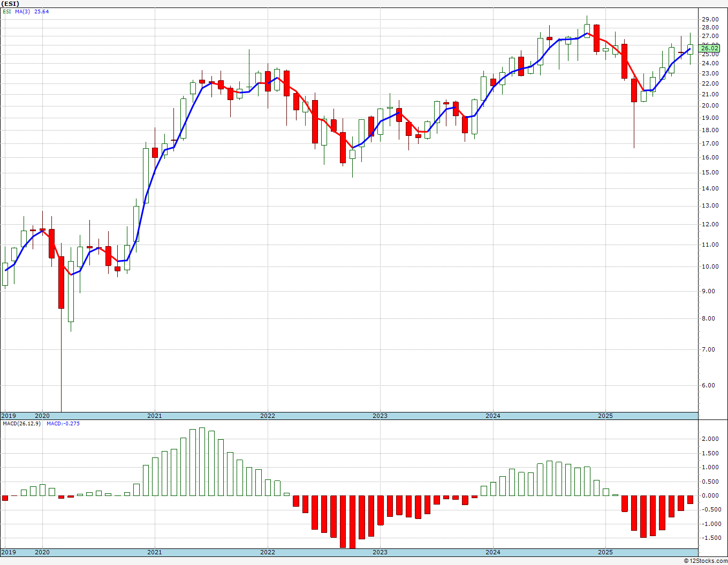
Task: Click 2025 on the price chart time axis
Action: tap(605, 416)
